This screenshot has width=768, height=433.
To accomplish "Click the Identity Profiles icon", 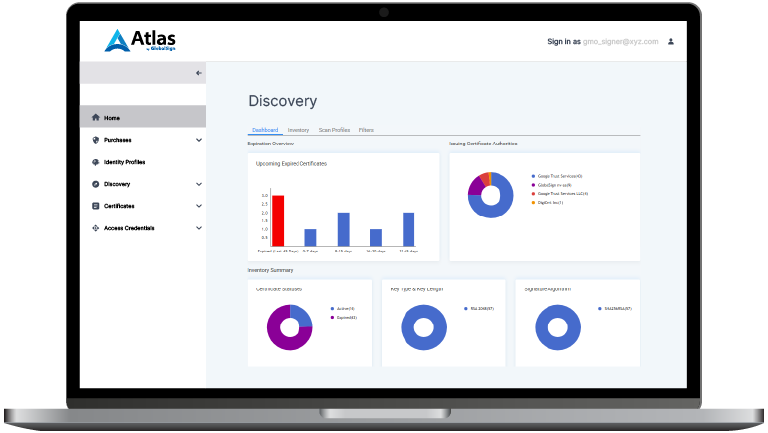I will pyautogui.click(x=96, y=162).
